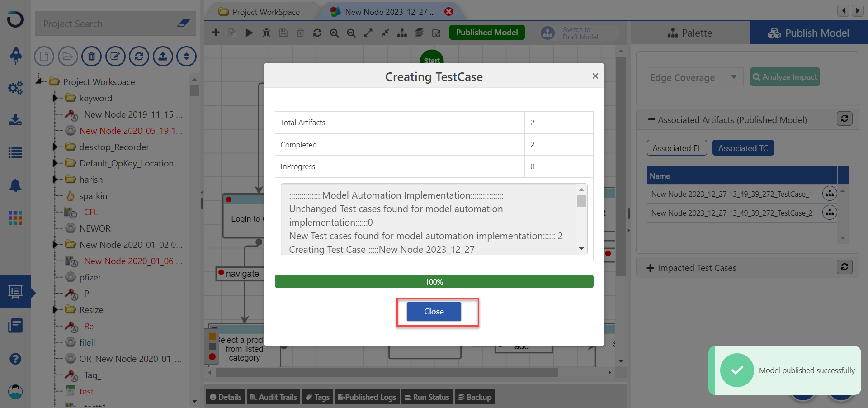Click the Project Search input field
This screenshot has width=868, height=408.
115,24
